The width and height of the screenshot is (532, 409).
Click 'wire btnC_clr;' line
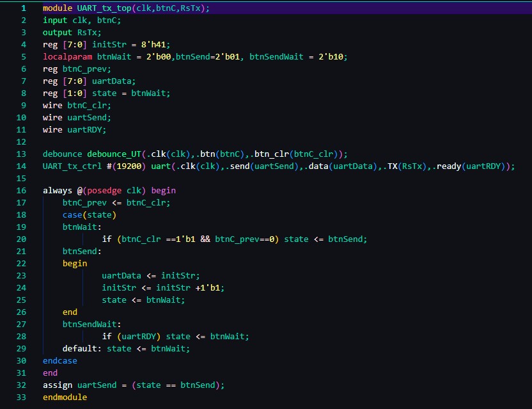77,106
